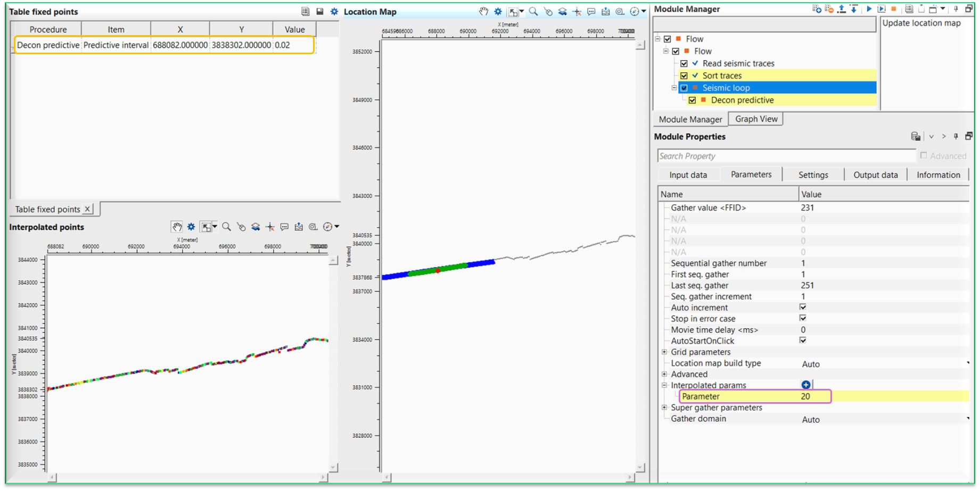Click the Update location map button
Screen dimensions: 980x491
(x=921, y=23)
